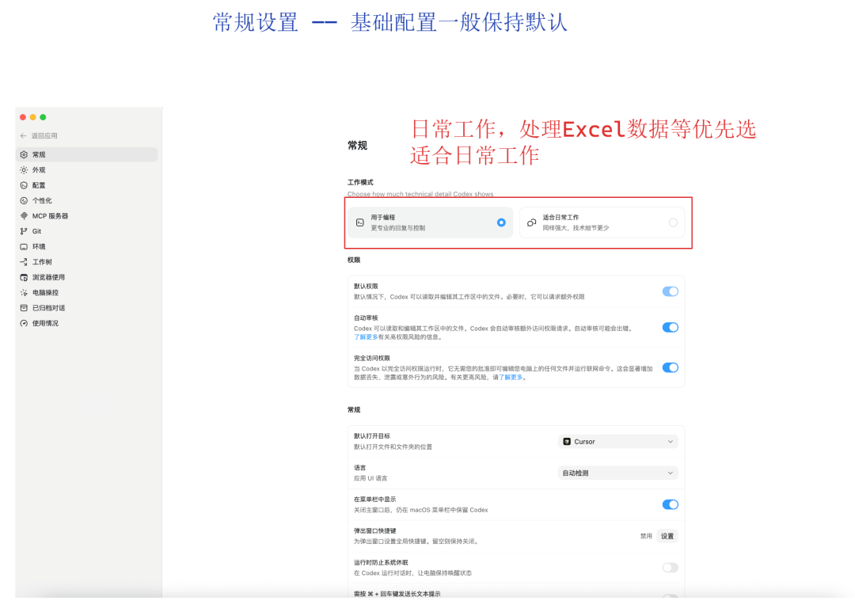The image size is (855, 616).
Task: Click the monitor icon beside 环境
Action: tap(24, 246)
